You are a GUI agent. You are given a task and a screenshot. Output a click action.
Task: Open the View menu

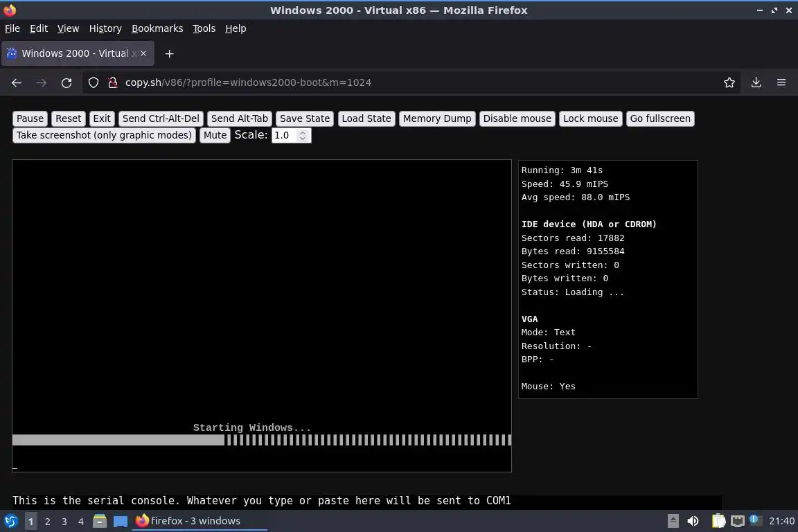(68, 28)
